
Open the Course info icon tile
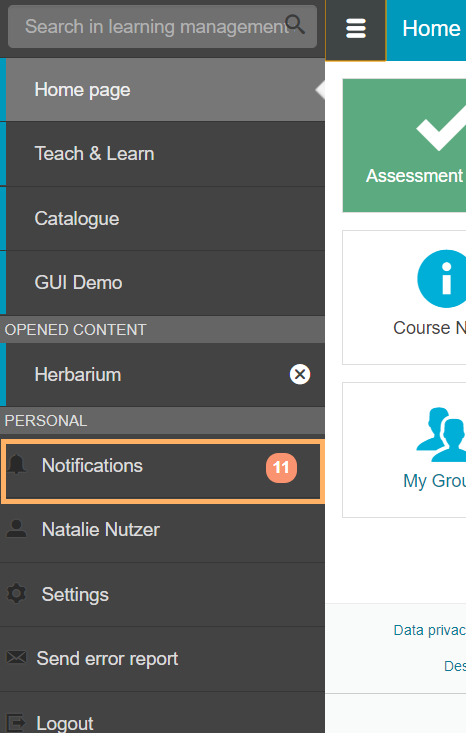click(404, 297)
